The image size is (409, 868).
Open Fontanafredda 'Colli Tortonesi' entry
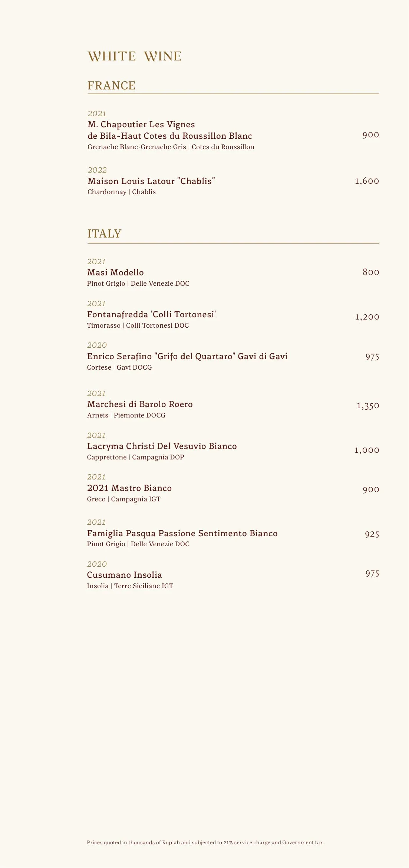click(152, 314)
